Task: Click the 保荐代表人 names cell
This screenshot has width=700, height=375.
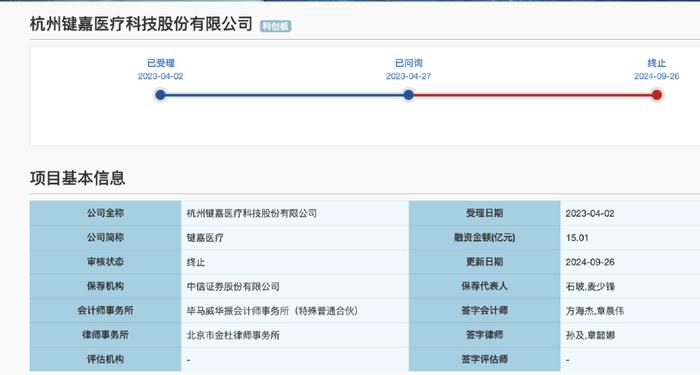Action: coord(630,286)
